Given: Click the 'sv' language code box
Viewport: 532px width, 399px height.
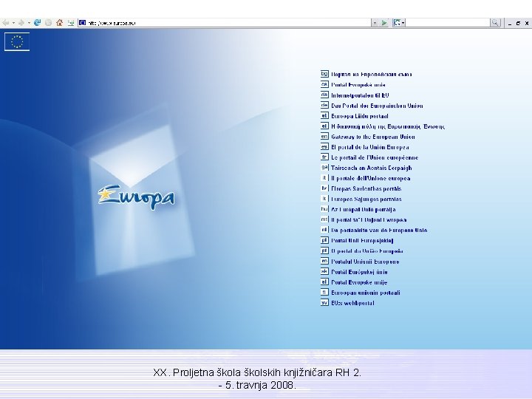Looking at the screenshot, I should [x=324, y=302].
